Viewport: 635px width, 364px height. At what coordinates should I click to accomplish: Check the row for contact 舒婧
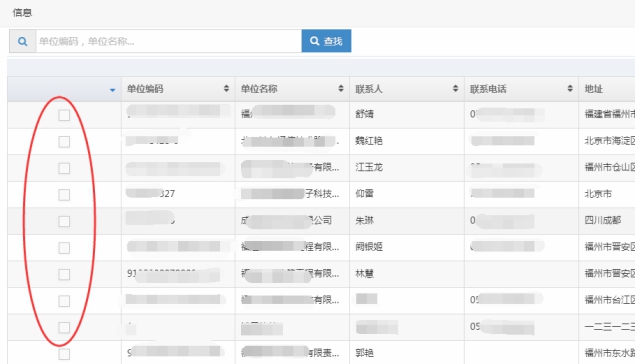pyautogui.click(x=64, y=115)
